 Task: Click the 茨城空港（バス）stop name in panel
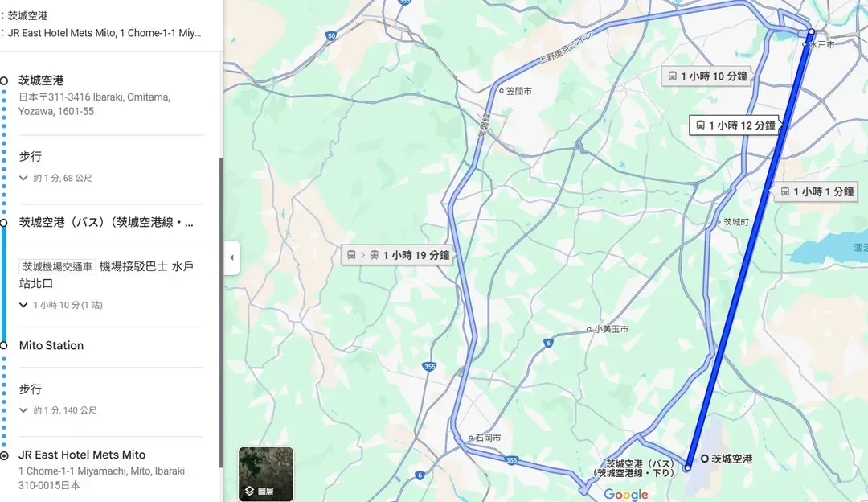coord(106,222)
